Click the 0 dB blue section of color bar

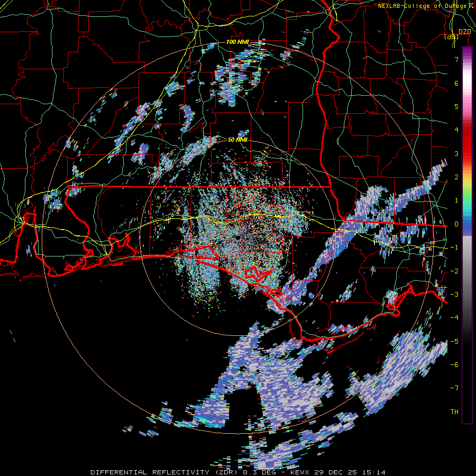pyautogui.click(x=467, y=224)
